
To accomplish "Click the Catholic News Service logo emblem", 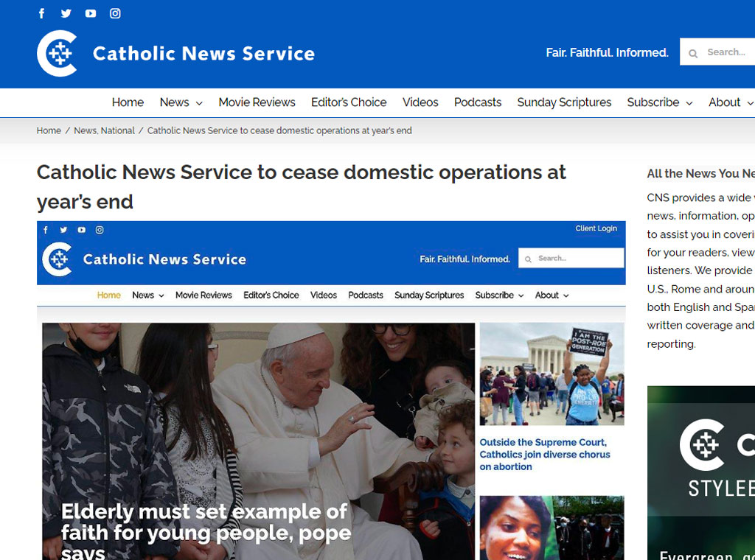I will click(58, 53).
